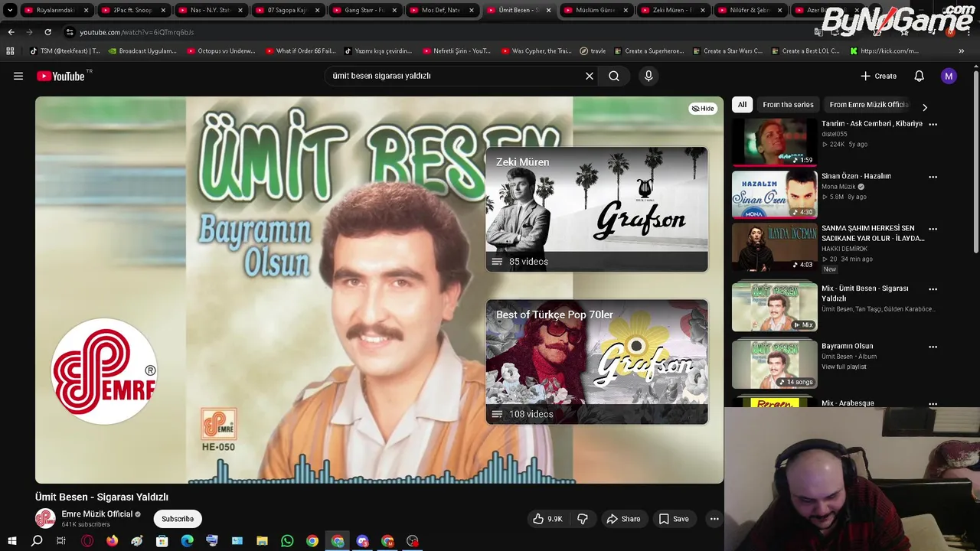
Task: Launch Opera from the taskbar
Action: click(87, 541)
